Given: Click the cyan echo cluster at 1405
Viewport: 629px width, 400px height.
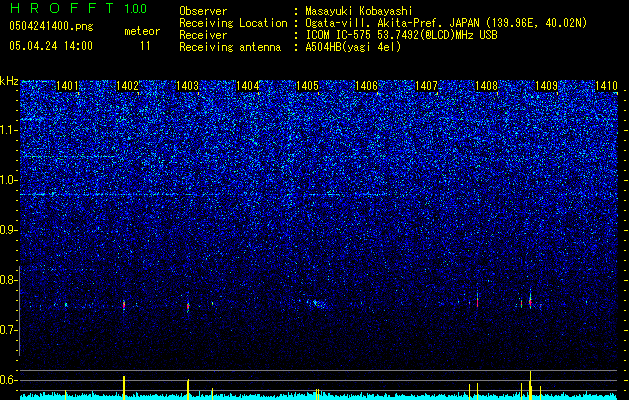Looking at the screenshot, I should 317,303.
